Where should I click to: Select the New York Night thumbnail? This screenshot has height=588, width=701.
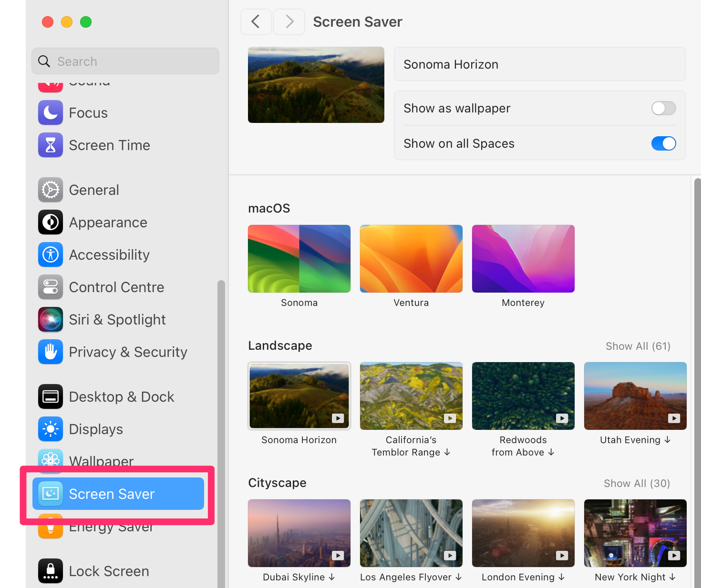(x=635, y=533)
